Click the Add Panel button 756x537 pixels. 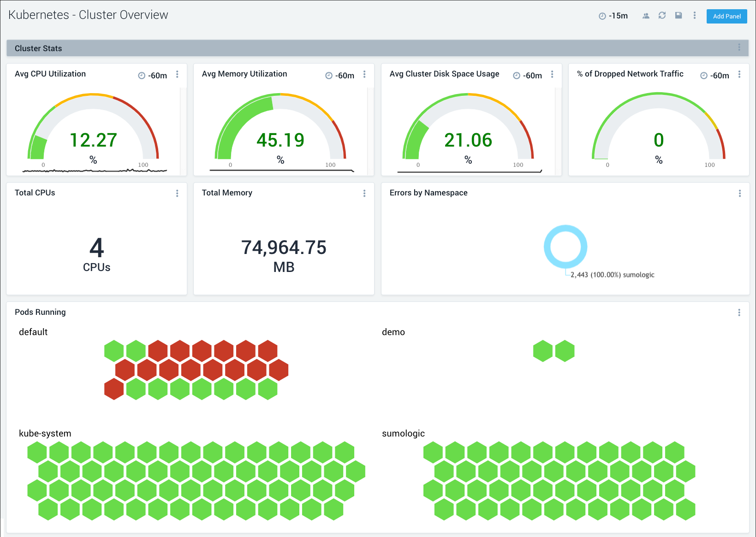point(726,16)
